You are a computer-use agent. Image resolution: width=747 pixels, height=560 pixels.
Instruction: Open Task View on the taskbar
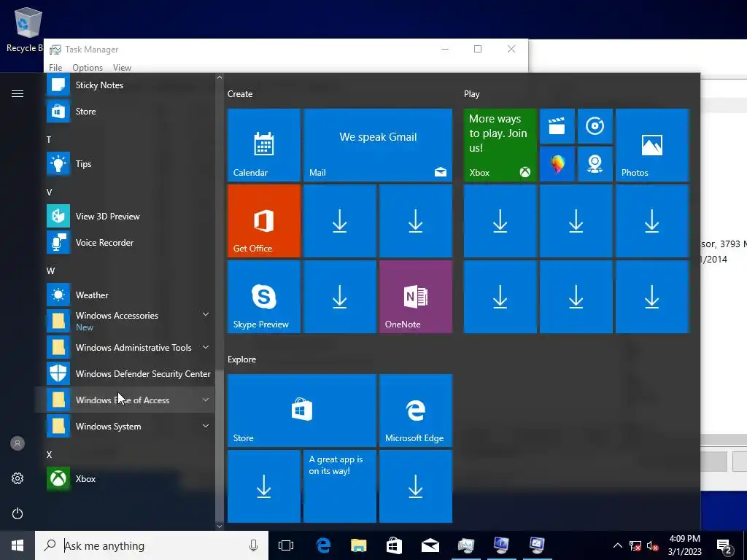(x=286, y=545)
